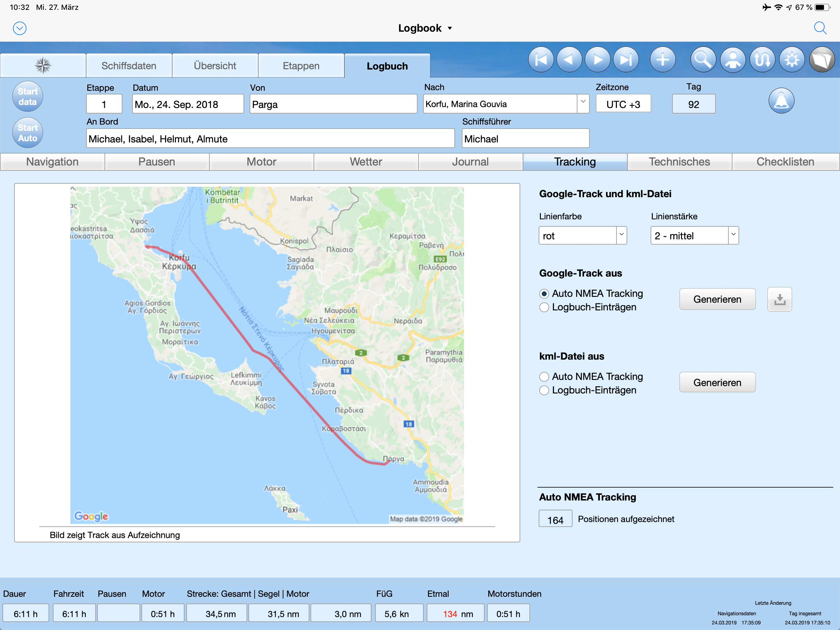840x630 pixels.
Task: Switch to the Etappen tab
Action: 301,66
